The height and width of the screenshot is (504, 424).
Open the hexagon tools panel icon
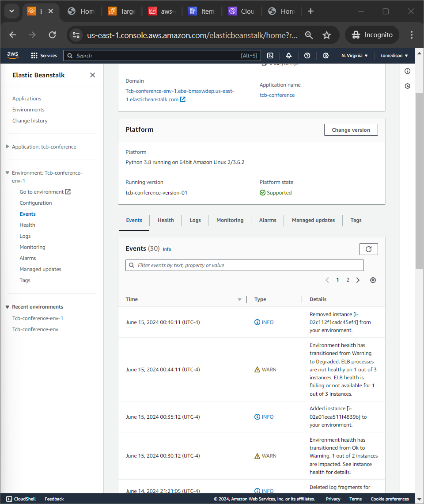pos(407,86)
